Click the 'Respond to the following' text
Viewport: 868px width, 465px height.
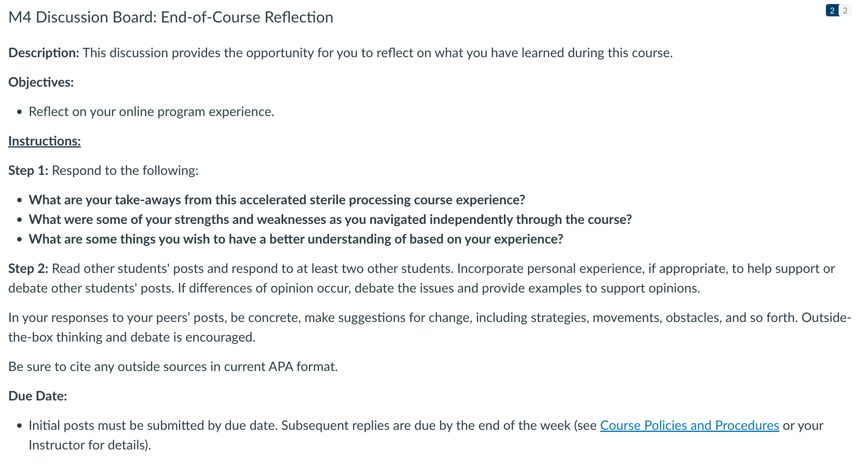tap(125, 170)
